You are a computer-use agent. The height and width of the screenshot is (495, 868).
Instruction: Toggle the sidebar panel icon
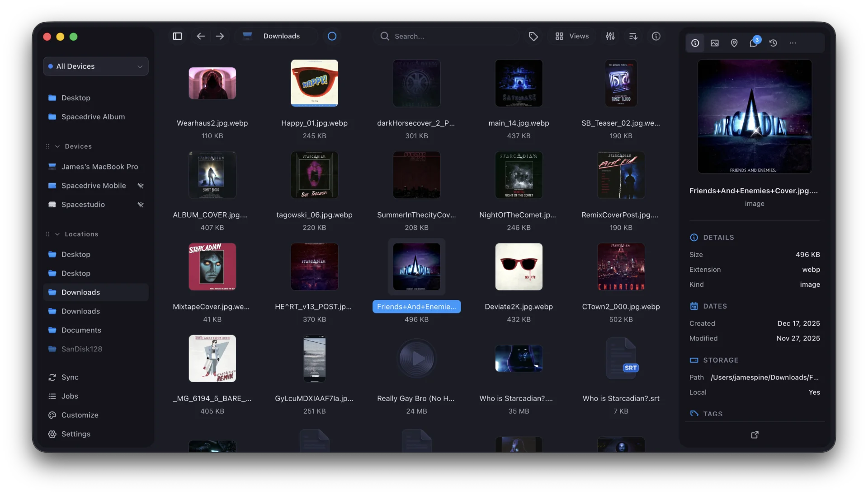tap(177, 36)
